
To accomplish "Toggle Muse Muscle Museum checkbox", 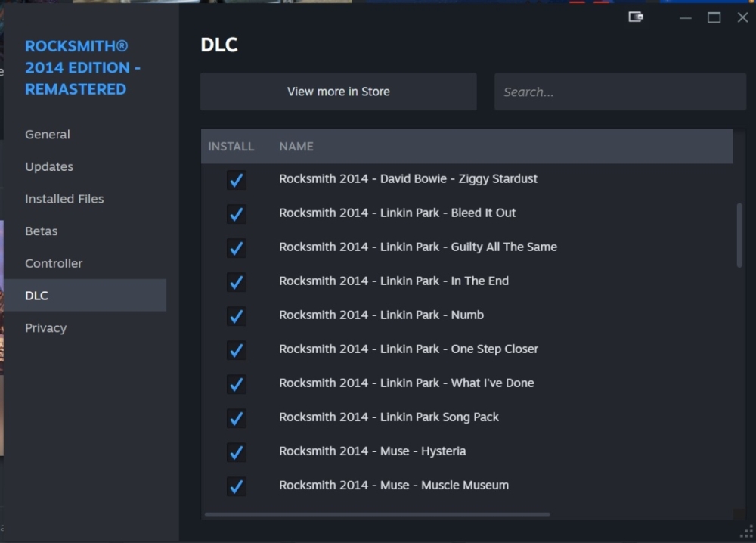I will click(x=236, y=486).
